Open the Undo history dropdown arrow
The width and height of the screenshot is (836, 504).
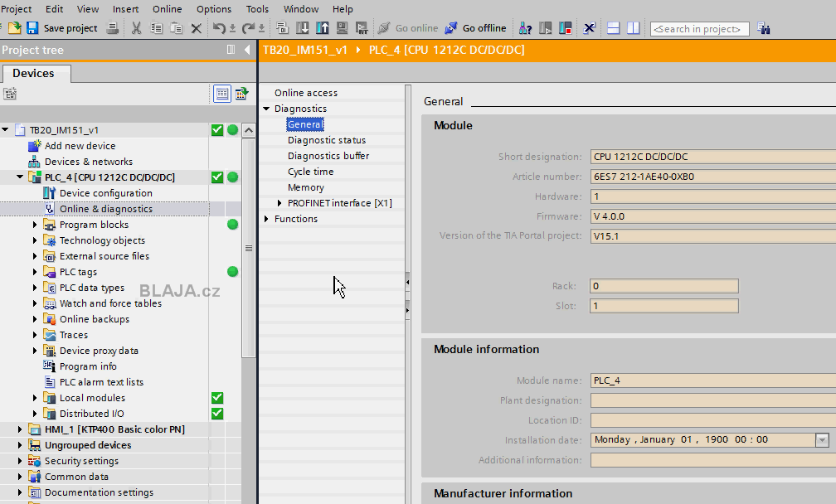point(232,28)
